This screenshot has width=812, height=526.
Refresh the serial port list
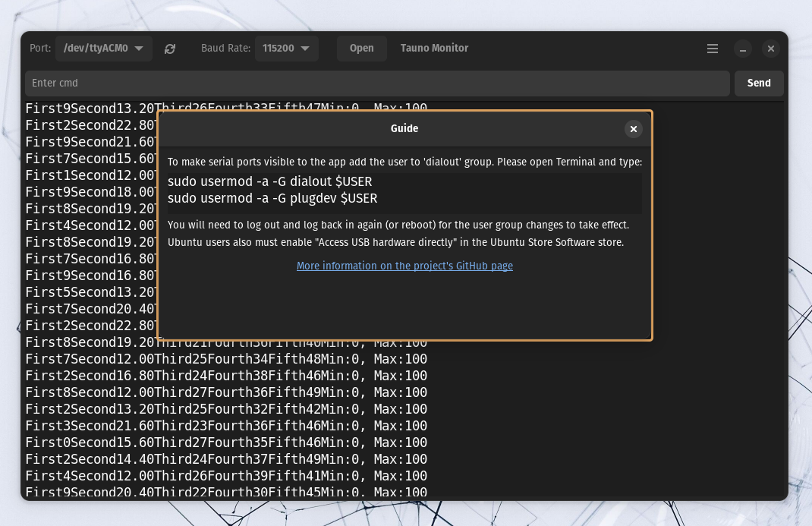170,49
